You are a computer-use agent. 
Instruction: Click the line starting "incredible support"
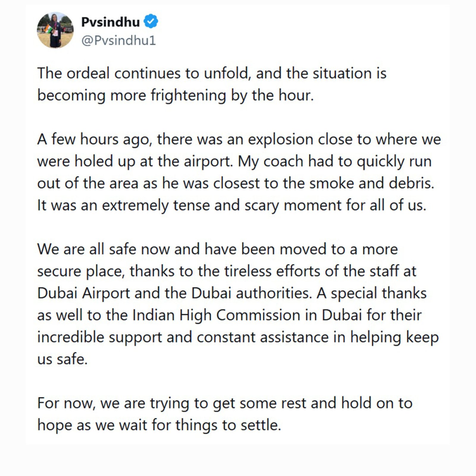pyautogui.click(x=238, y=337)
